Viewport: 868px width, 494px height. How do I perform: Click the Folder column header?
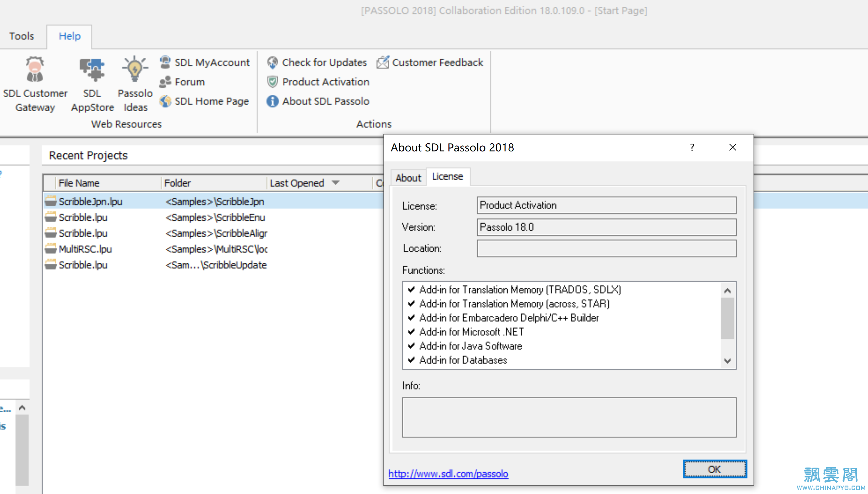[214, 183]
